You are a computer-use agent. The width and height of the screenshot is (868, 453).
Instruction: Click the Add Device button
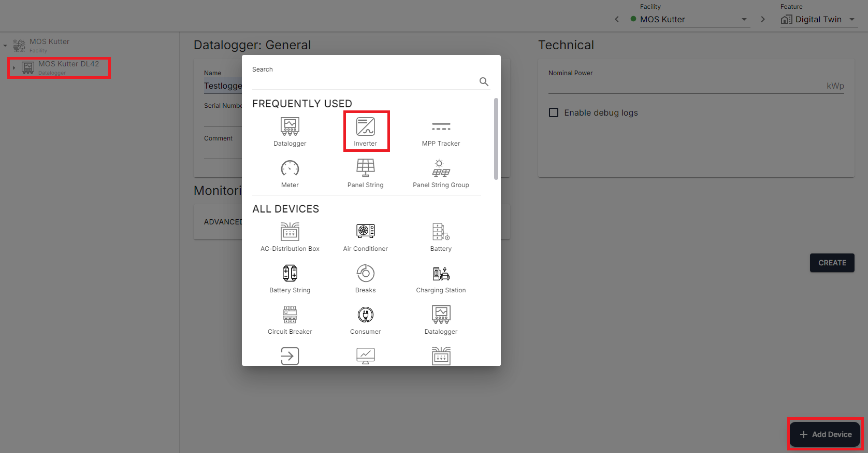click(x=825, y=434)
